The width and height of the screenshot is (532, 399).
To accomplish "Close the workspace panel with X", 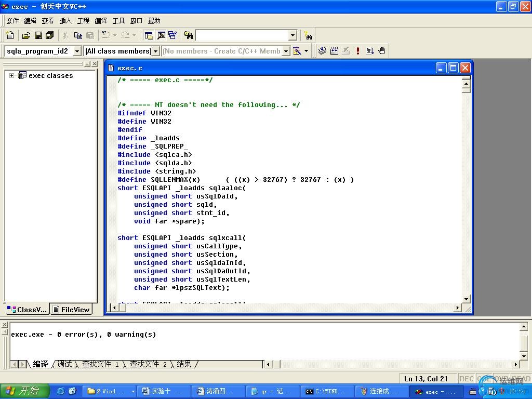I will coord(95,64).
